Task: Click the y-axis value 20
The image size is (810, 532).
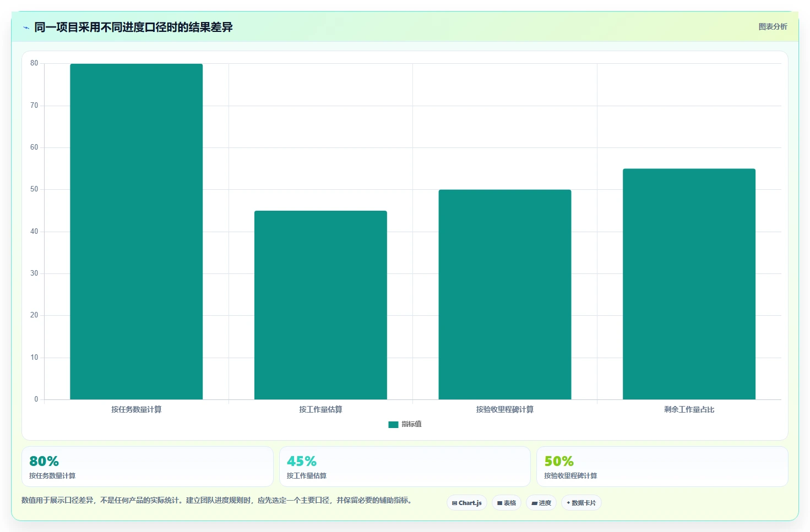Action: click(x=34, y=315)
